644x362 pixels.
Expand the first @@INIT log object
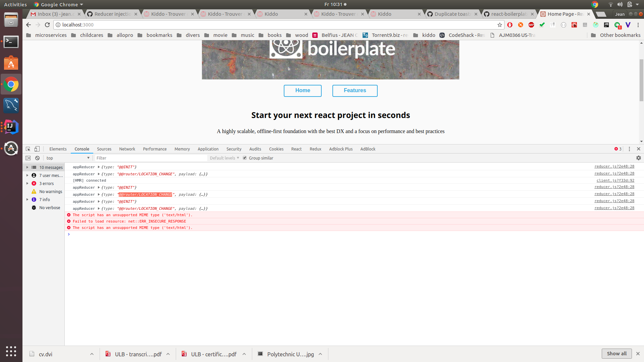point(99,167)
